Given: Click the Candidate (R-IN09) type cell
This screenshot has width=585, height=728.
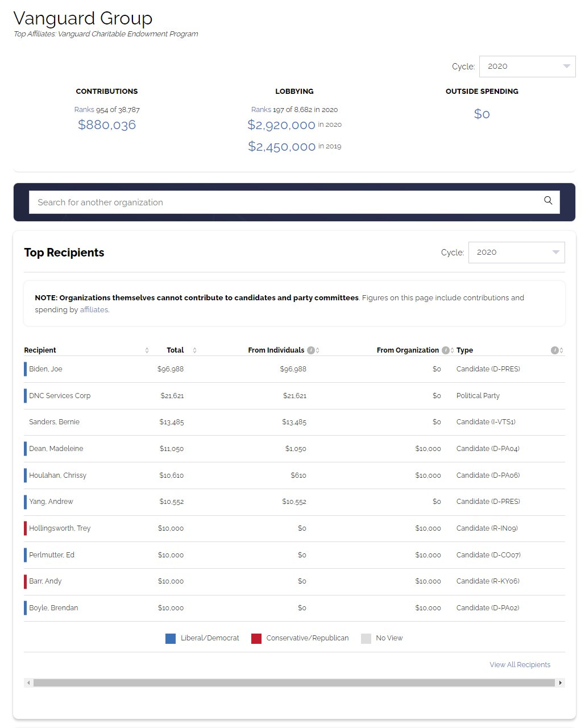Looking at the screenshot, I should point(487,528).
